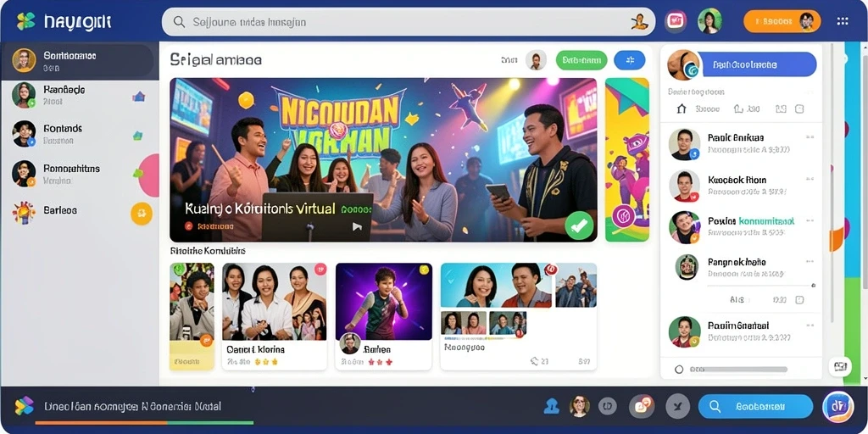Click the blue filter button beside green button
Viewport: 868px width, 434px height.
[630, 60]
